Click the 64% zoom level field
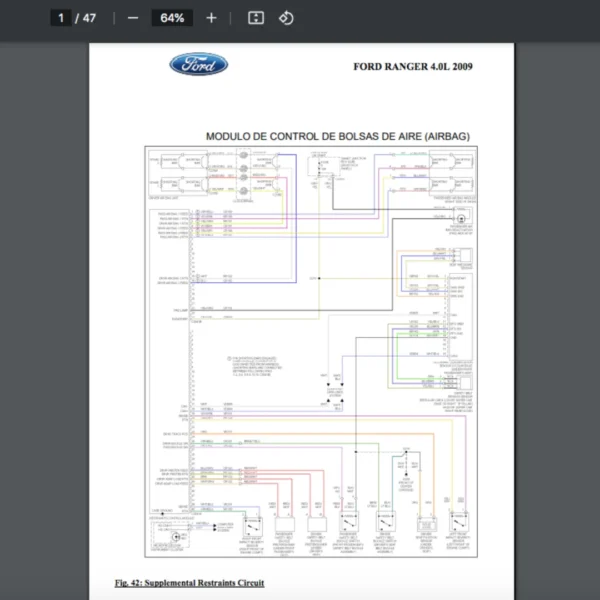The width and height of the screenshot is (600, 600). point(172,18)
